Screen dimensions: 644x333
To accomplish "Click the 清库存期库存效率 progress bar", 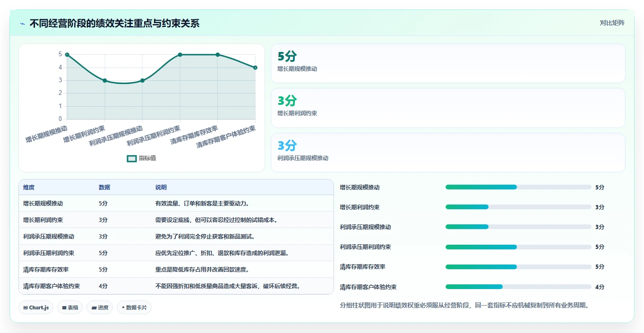I will pyautogui.click(x=518, y=266).
